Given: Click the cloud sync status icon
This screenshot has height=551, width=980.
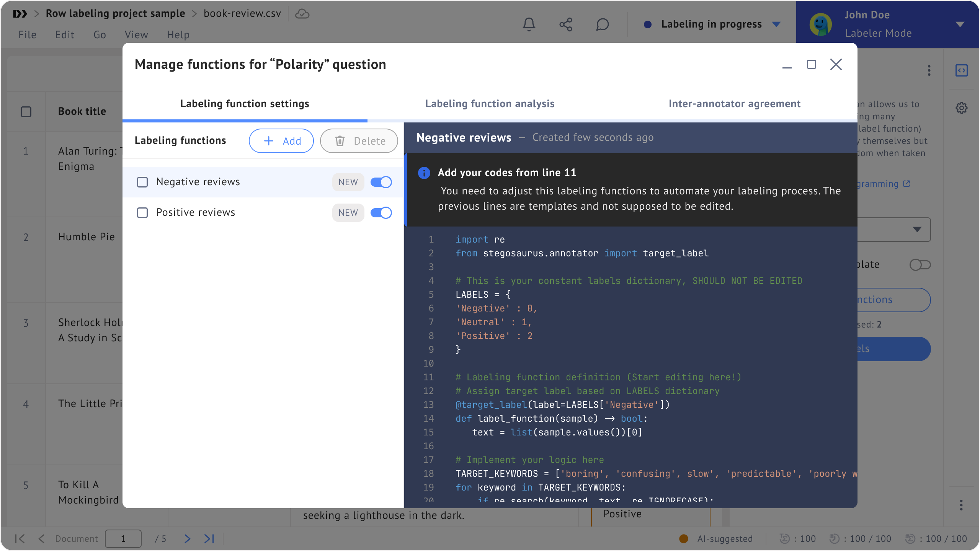Looking at the screenshot, I should coord(302,14).
